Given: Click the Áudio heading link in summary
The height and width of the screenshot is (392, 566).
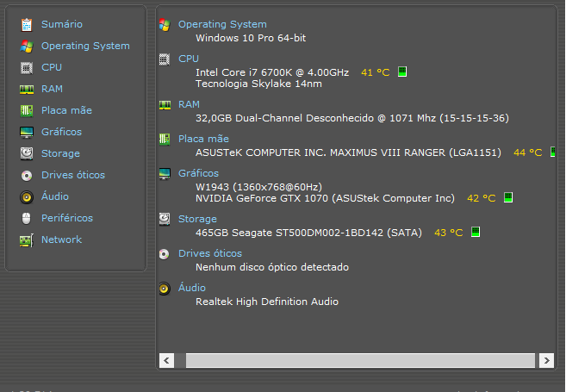Looking at the screenshot, I should coord(192,287).
